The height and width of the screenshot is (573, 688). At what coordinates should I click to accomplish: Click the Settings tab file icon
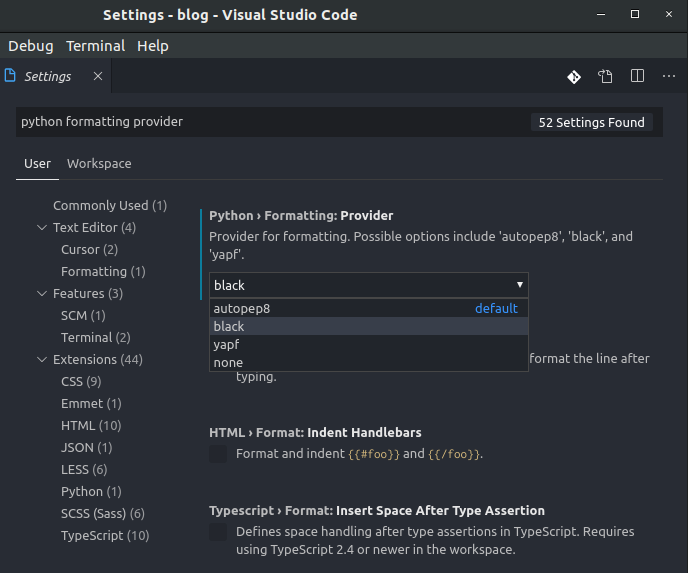point(11,76)
